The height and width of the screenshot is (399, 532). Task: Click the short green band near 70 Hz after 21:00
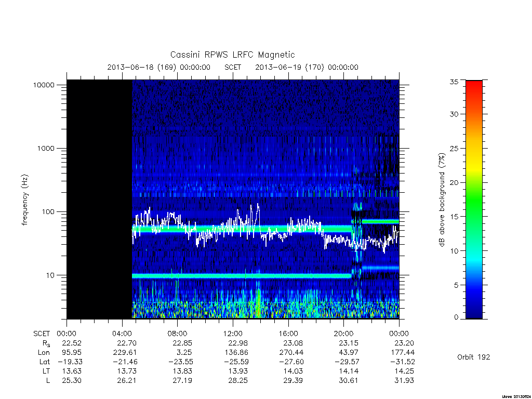click(380, 221)
